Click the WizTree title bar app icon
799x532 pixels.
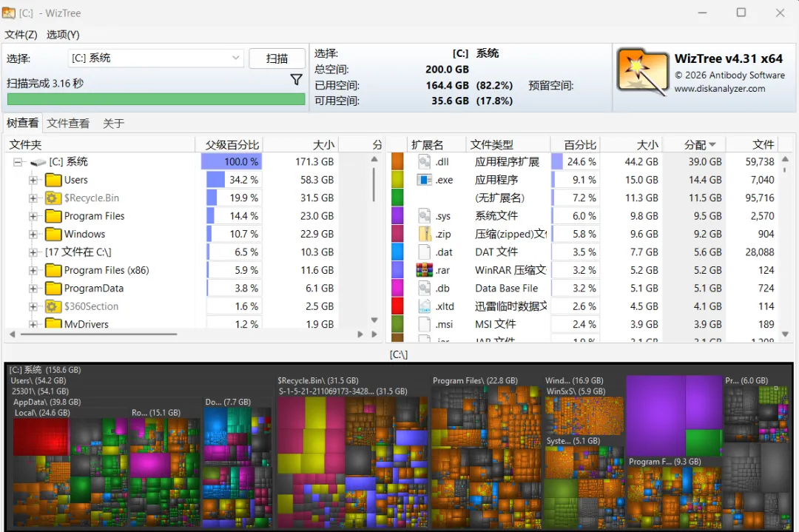click(9, 13)
